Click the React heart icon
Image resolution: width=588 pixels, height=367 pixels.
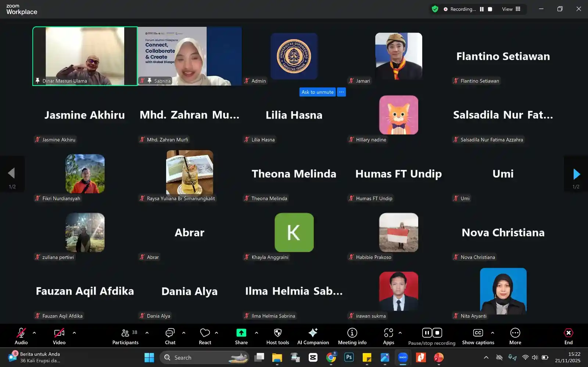coord(205,336)
